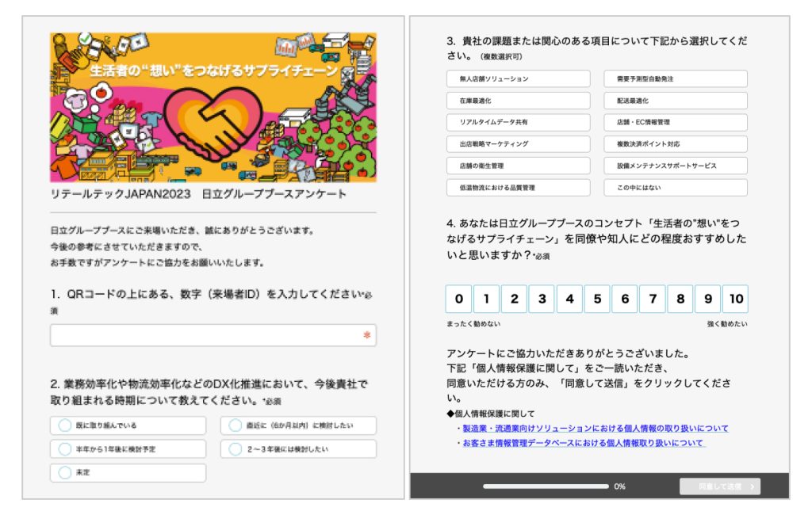Rate 0 on the recommendation scale

click(x=458, y=299)
